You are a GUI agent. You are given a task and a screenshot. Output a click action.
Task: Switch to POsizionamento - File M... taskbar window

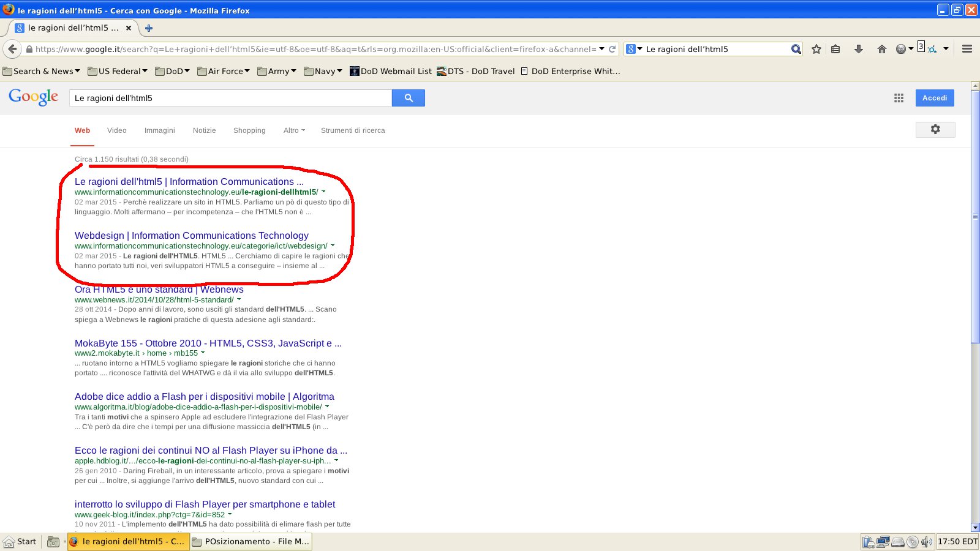click(251, 542)
